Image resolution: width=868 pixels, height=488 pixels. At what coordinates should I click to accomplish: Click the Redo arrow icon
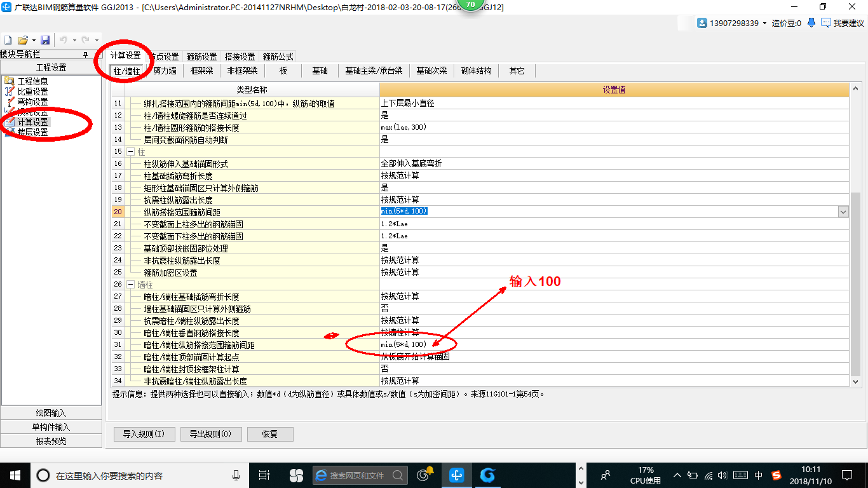coord(85,40)
